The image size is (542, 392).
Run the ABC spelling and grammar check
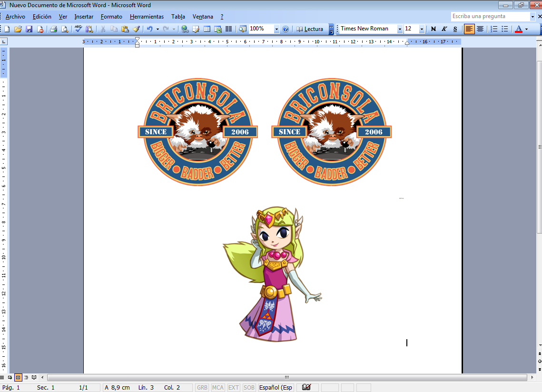click(78, 29)
